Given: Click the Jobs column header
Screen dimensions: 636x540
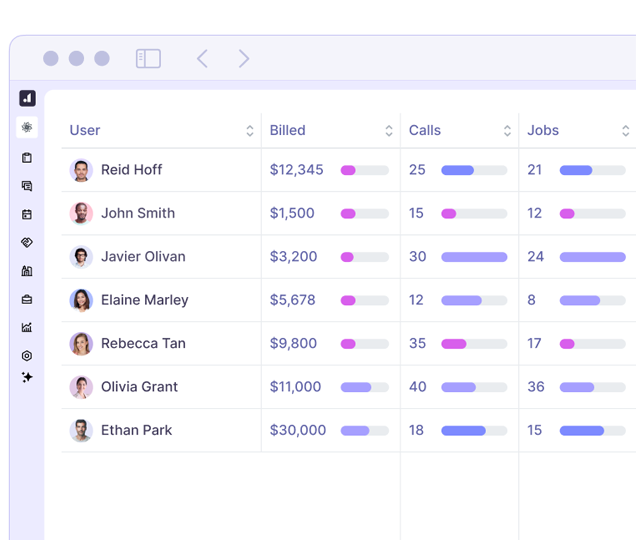Looking at the screenshot, I should pyautogui.click(x=543, y=131).
